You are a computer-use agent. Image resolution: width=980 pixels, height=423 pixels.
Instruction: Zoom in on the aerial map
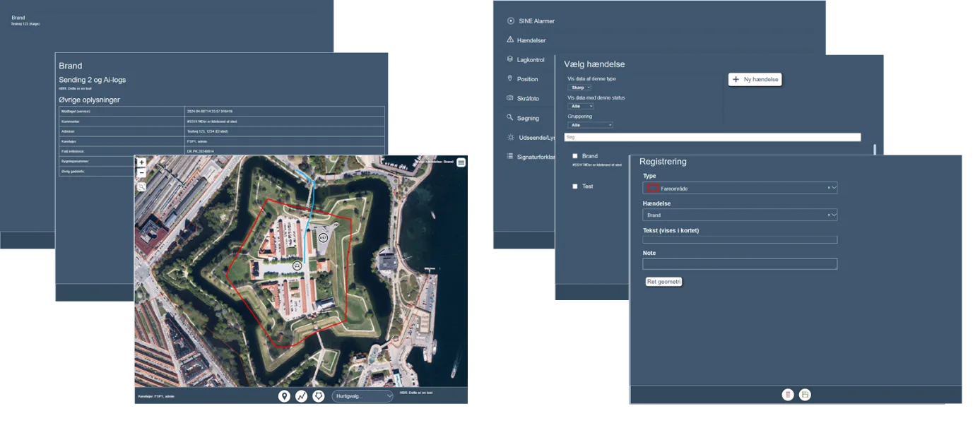point(141,162)
